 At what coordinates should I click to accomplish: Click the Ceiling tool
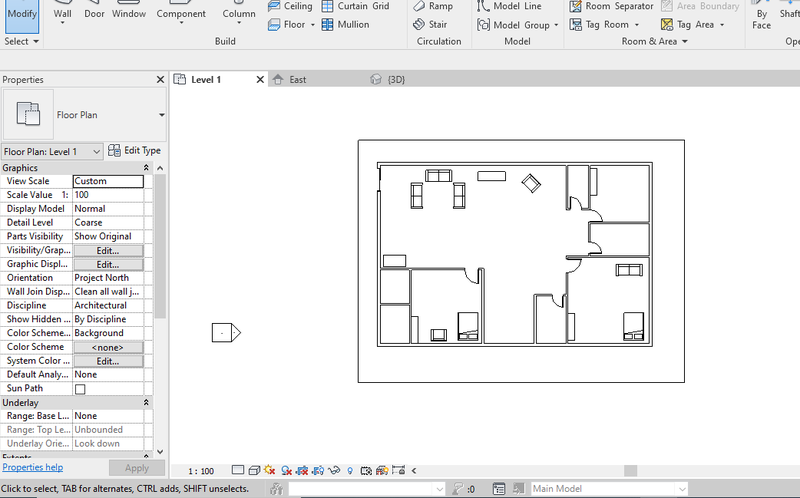[x=290, y=6]
